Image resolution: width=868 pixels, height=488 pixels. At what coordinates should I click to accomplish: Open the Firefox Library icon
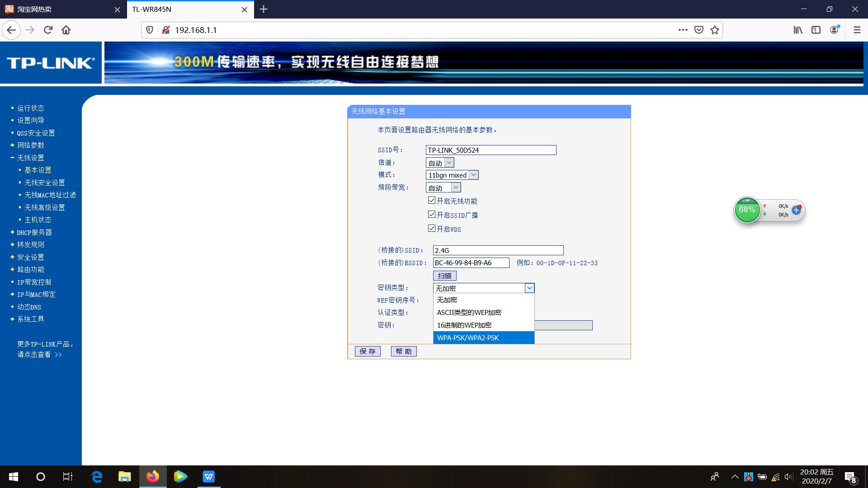[798, 30]
